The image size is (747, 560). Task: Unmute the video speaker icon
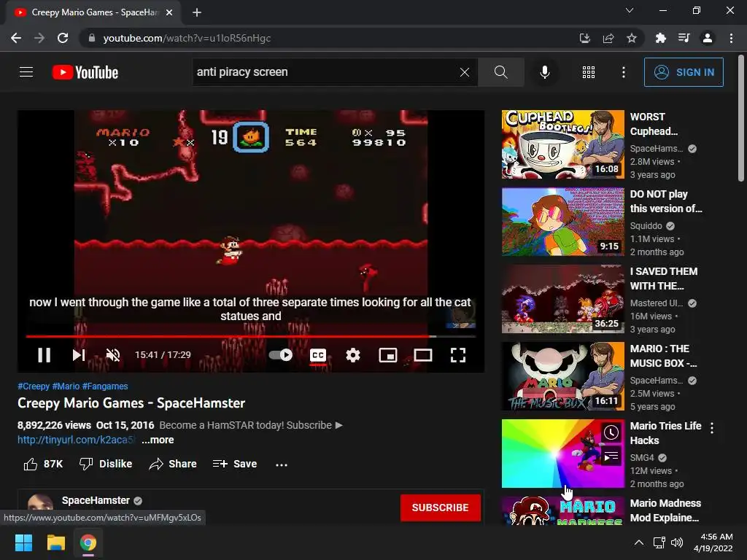point(113,355)
